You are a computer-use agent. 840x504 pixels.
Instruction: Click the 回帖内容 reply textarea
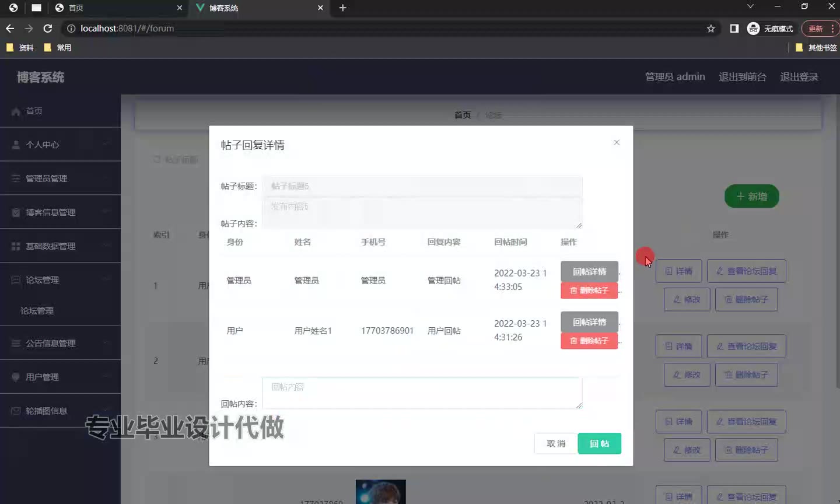[x=422, y=393]
